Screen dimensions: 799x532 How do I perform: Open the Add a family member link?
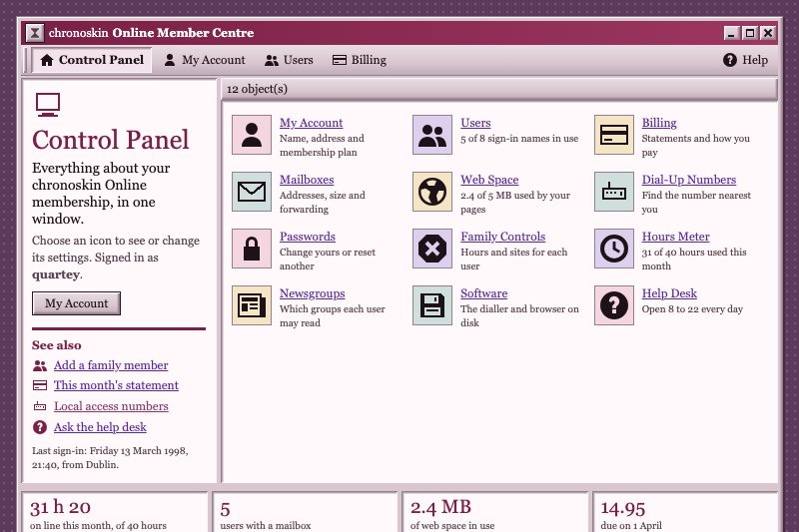coord(111,365)
